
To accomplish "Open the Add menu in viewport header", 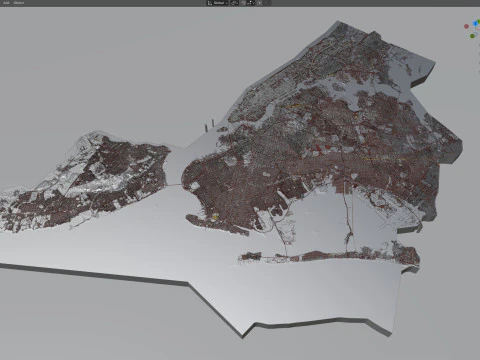I will (6, 3).
